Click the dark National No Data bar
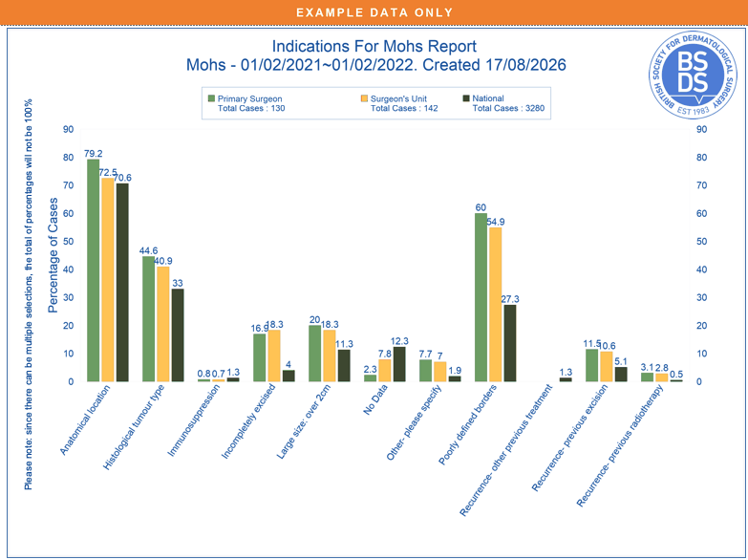Image resolution: width=748 pixels, height=560 pixels. click(399, 364)
